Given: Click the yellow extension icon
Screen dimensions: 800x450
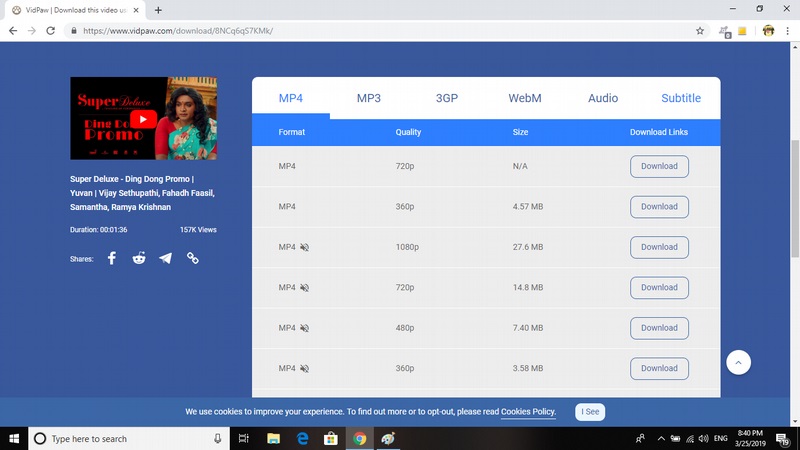Looking at the screenshot, I should point(742,31).
